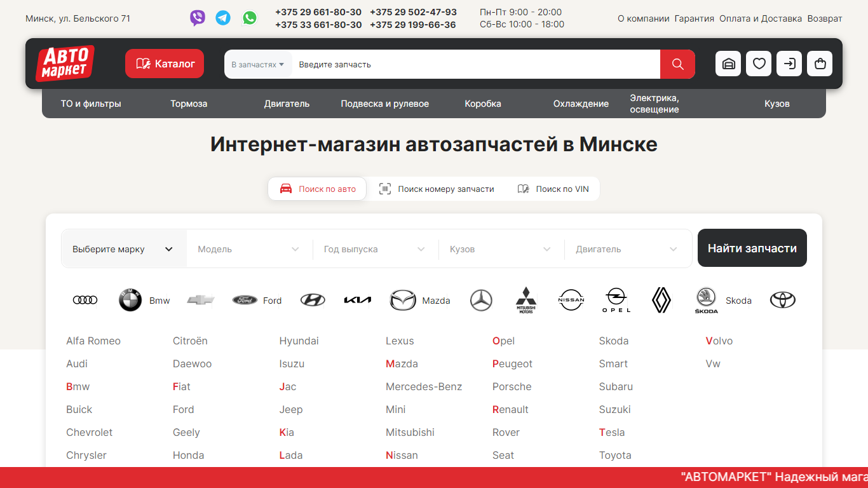Choose Citroën from brand list

pos(190,341)
